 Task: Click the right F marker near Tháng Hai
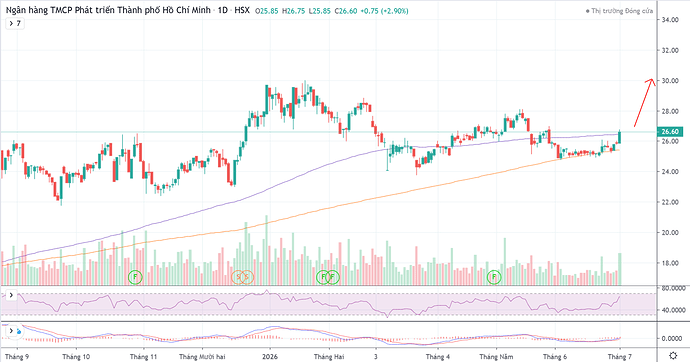[333, 277]
